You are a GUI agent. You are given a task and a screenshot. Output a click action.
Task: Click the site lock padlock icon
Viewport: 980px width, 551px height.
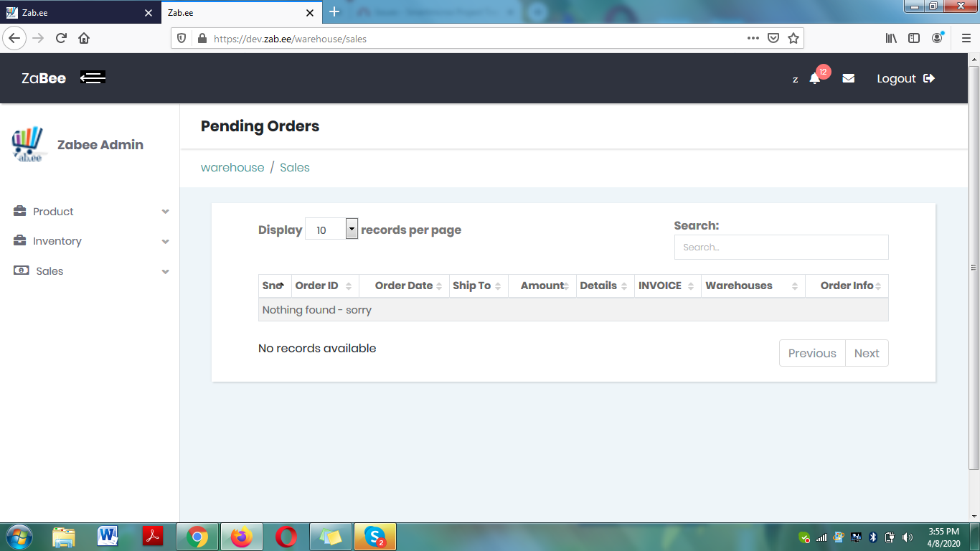pos(202,39)
